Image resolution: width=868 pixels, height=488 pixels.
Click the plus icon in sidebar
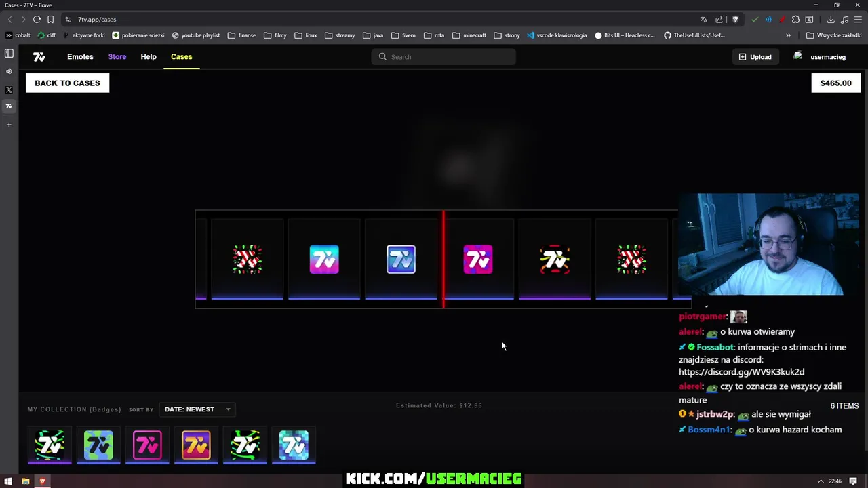9,125
